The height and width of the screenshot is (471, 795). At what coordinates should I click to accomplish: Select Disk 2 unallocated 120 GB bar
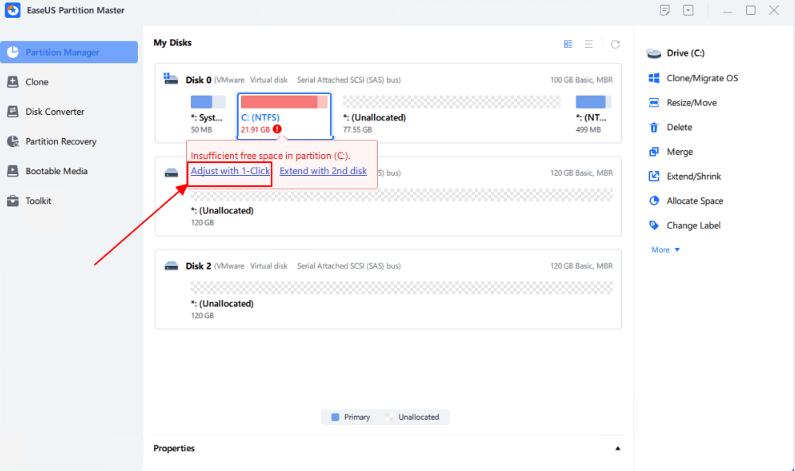point(402,287)
